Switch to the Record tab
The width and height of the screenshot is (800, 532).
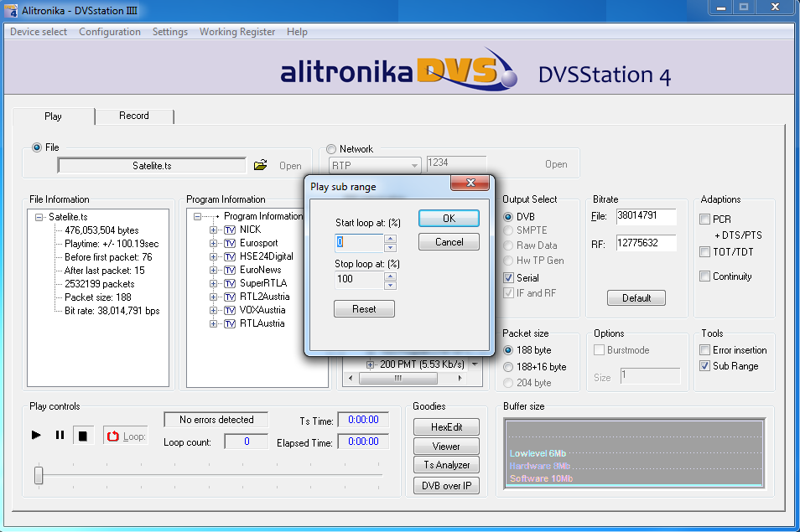pos(134,116)
